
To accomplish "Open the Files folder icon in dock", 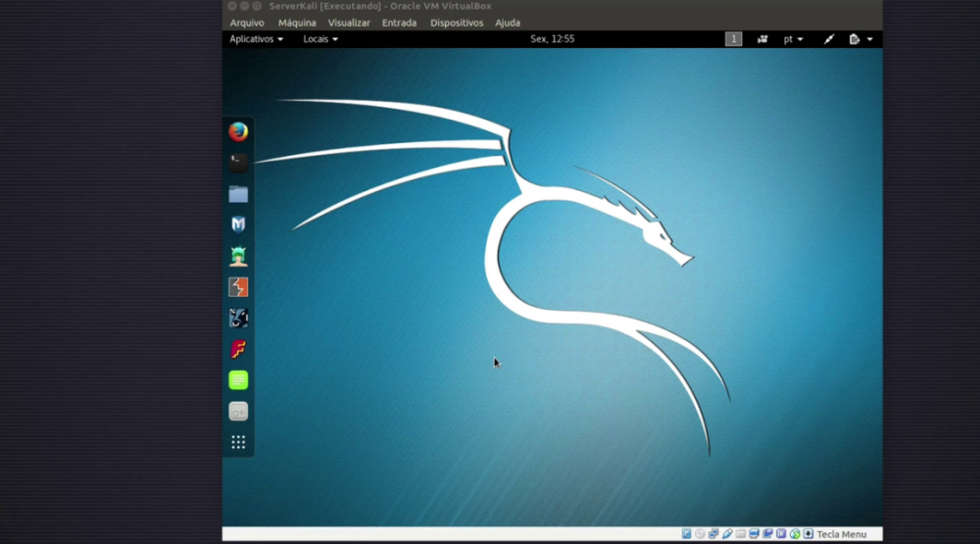I will (238, 194).
